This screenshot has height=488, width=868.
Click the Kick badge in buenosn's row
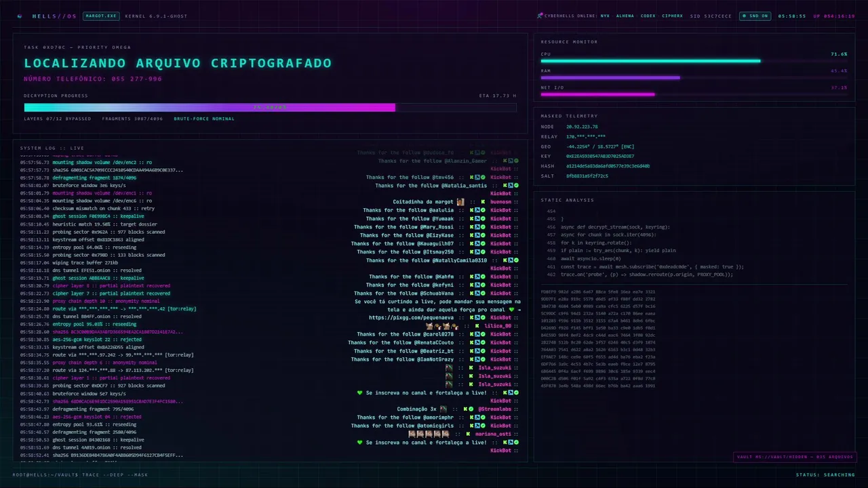point(483,202)
